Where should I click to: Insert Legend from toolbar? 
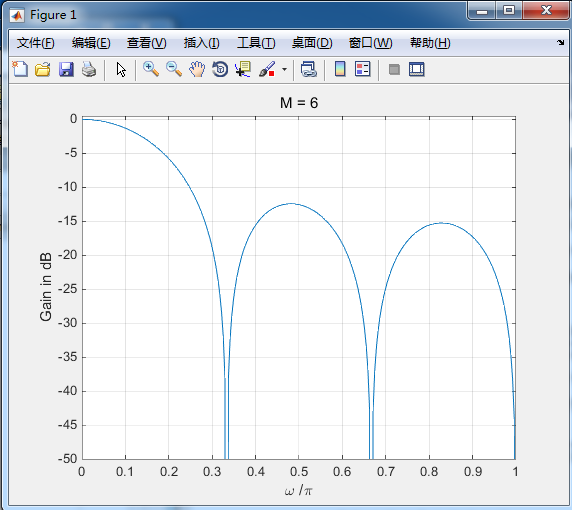363,69
